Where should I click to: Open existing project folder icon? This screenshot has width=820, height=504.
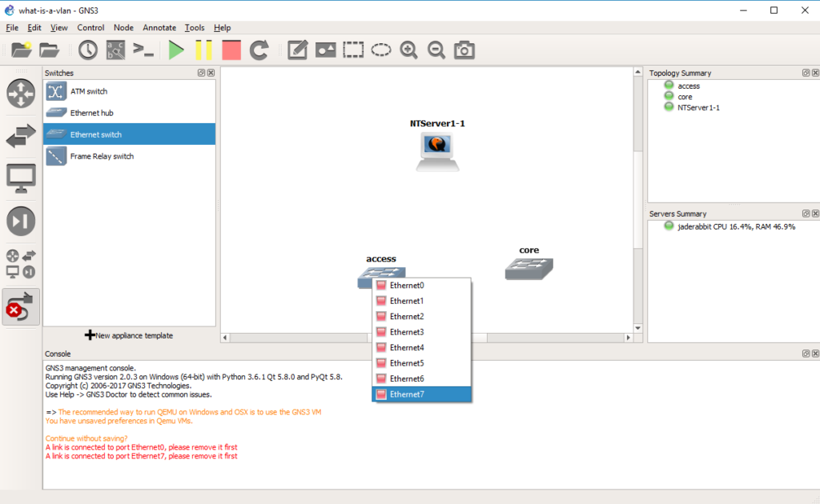49,50
